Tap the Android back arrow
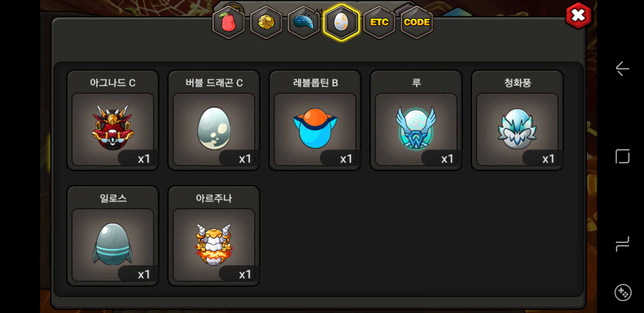 [623, 69]
